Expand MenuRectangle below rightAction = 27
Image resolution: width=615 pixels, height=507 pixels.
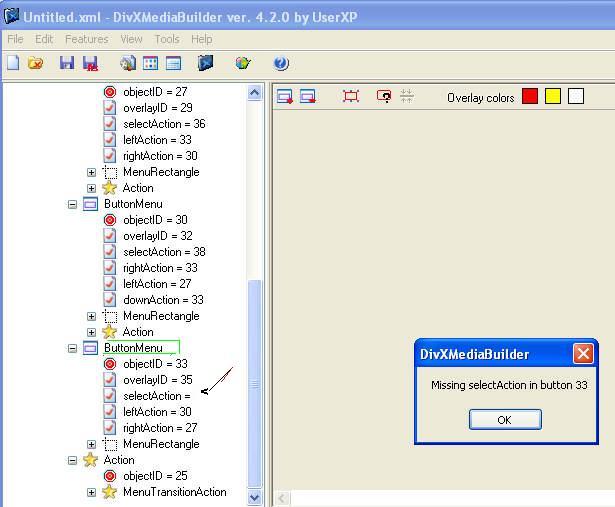(91, 444)
